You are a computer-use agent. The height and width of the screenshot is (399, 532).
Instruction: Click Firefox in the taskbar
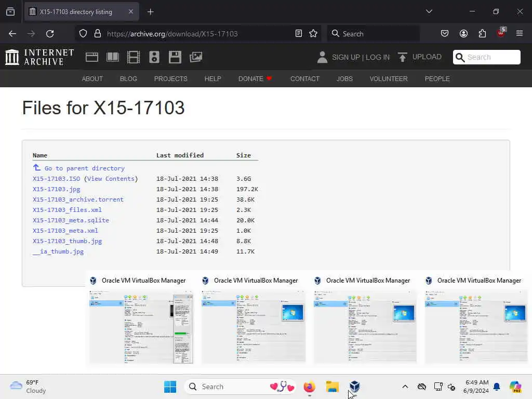(310, 387)
